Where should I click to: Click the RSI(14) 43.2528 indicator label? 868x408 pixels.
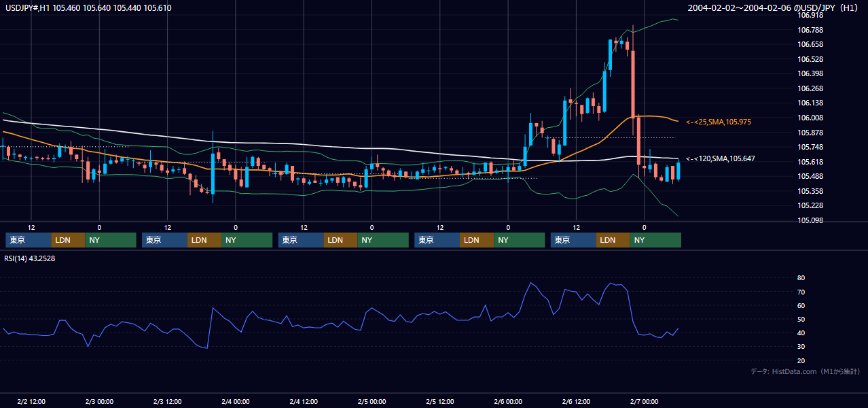click(x=30, y=258)
